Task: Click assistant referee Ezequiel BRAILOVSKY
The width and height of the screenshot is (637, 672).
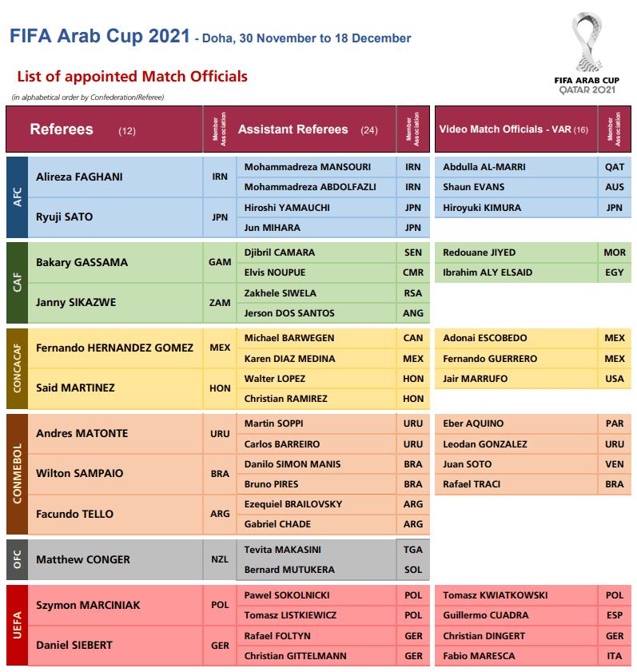Action: pos(293,504)
